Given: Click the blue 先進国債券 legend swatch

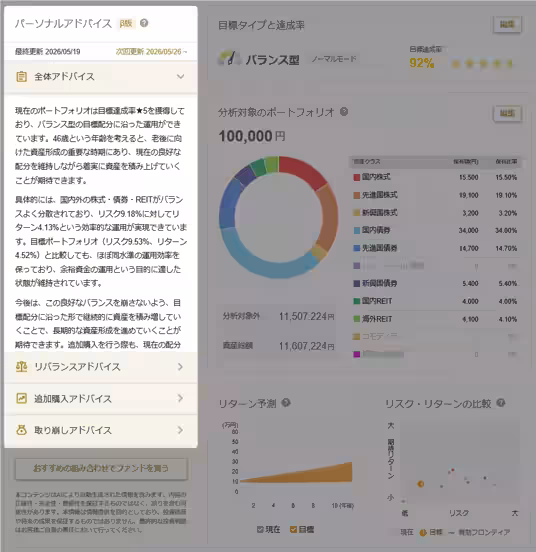Looking at the screenshot, I should pyautogui.click(x=357, y=248).
